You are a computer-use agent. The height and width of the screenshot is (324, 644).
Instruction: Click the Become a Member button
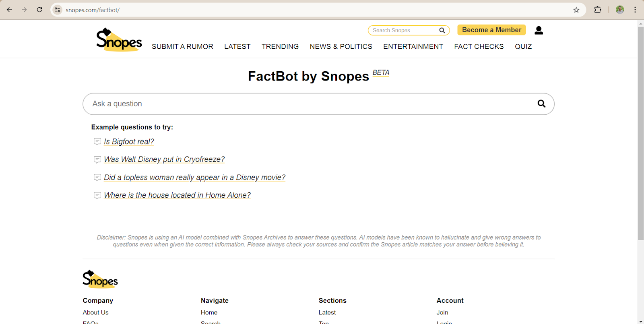[x=491, y=30]
